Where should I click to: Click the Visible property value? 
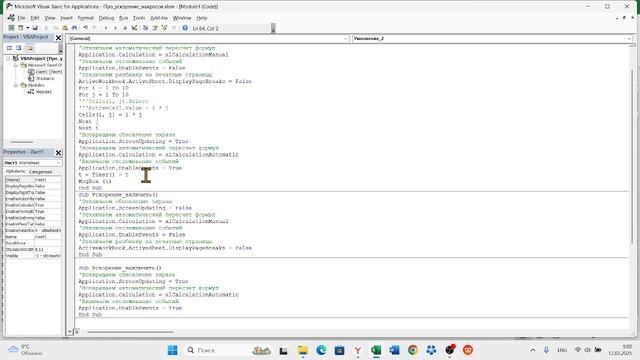coord(47,256)
